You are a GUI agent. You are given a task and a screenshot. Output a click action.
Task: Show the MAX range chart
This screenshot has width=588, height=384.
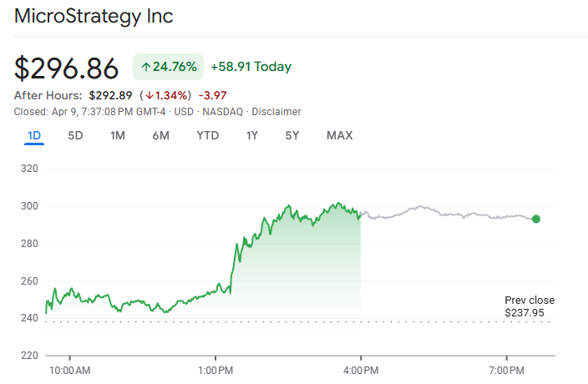pyautogui.click(x=340, y=135)
